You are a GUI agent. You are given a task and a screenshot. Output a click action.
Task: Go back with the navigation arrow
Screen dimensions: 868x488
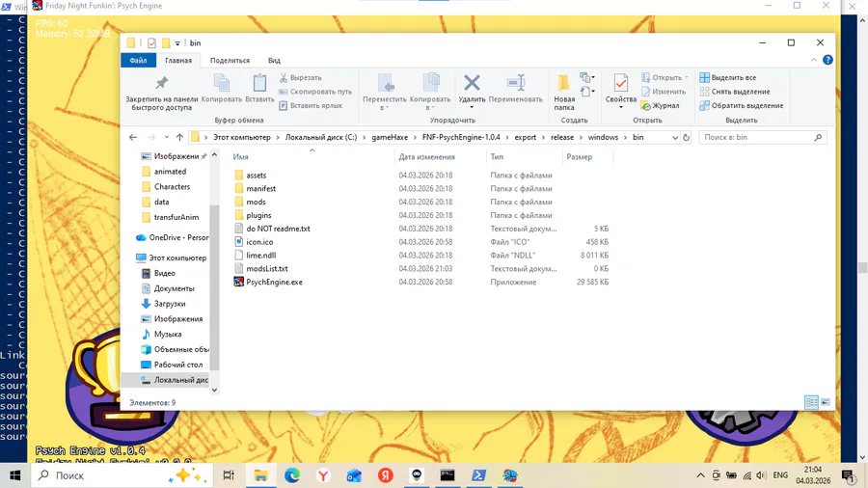click(133, 137)
